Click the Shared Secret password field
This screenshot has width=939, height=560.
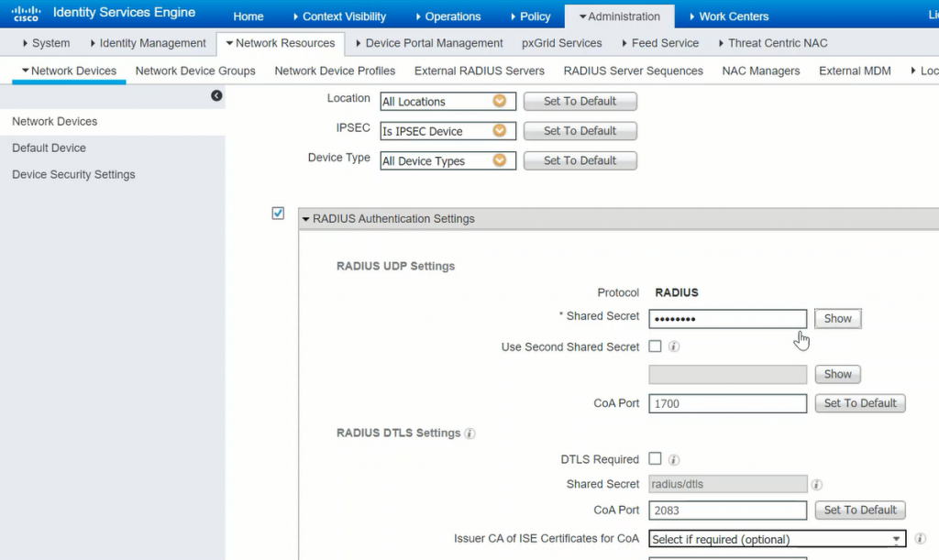(x=727, y=319)
